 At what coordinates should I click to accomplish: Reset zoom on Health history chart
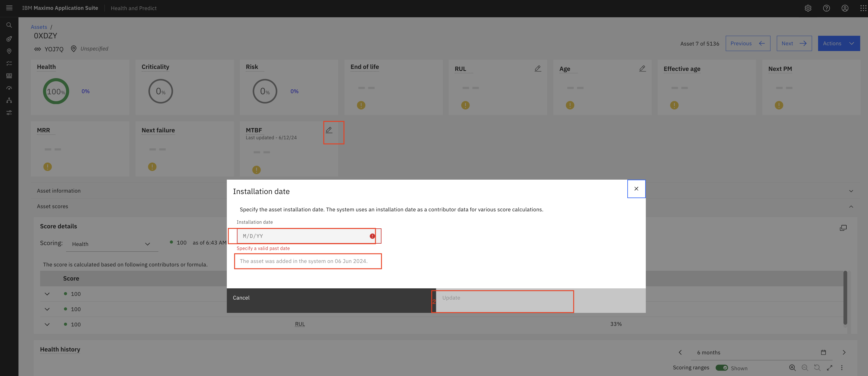tap(817, 368)
